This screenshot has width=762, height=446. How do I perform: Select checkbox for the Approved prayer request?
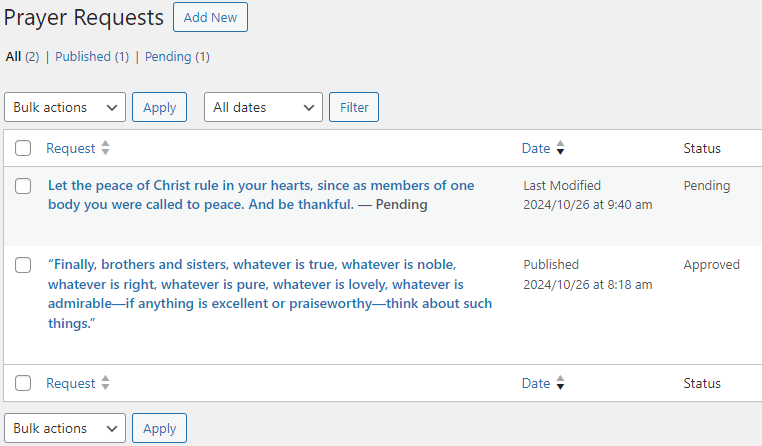pos(24,265)
